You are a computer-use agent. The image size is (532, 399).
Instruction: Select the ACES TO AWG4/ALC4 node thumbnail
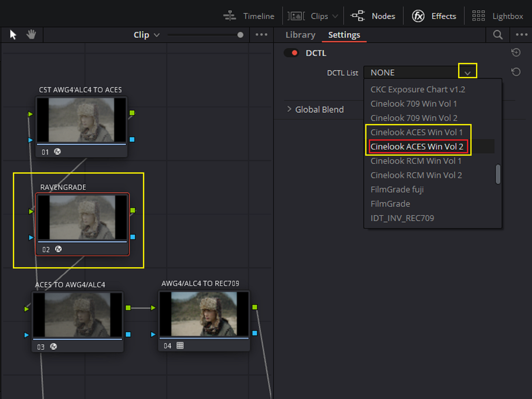[77, 315]
